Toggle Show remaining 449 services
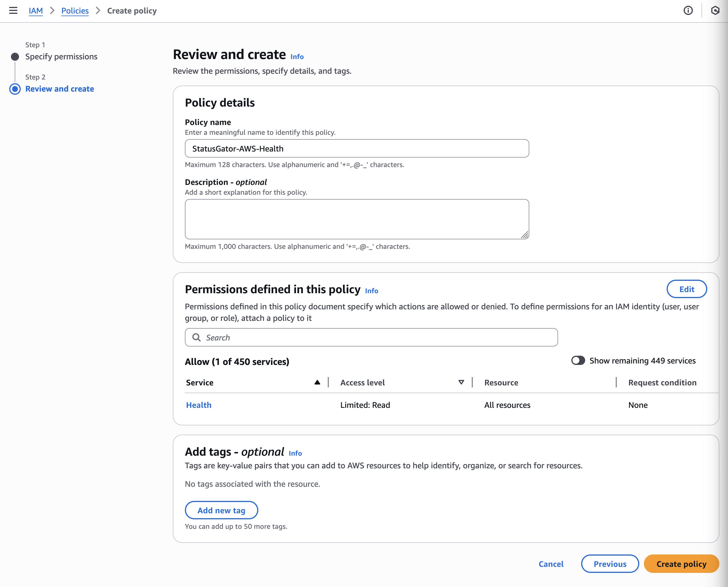The width and height of the screenshot is (728, 587). (578, 360)
